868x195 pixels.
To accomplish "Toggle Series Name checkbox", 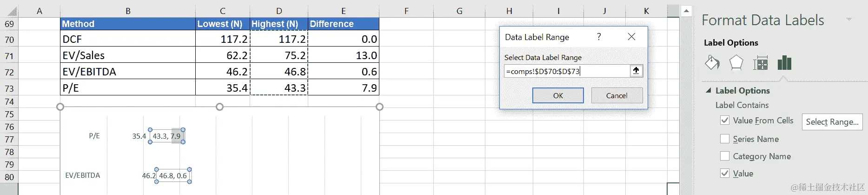I will pos(725,139).
